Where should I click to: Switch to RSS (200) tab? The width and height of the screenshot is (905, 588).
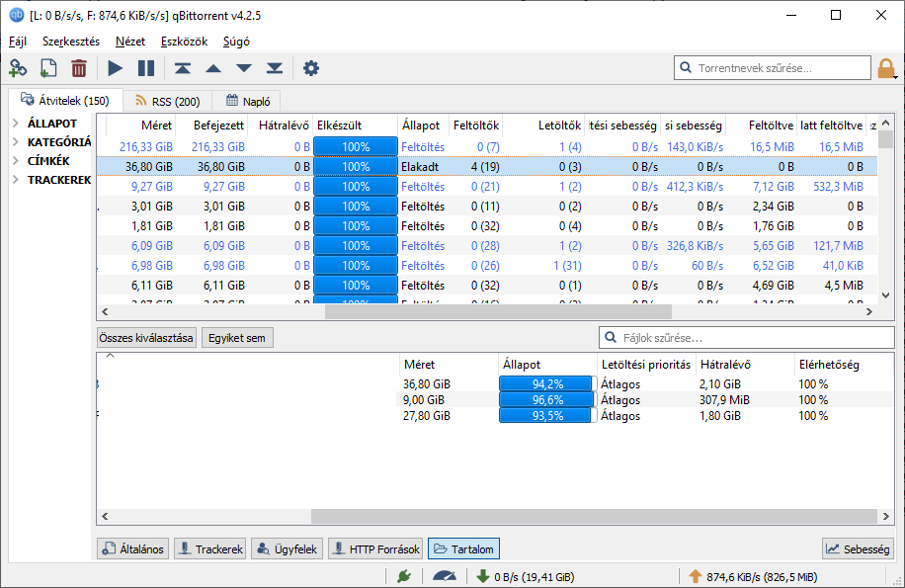(167, 102)
